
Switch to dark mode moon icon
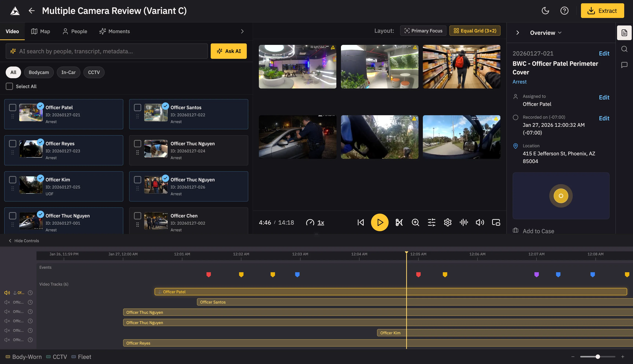(545, 11)
